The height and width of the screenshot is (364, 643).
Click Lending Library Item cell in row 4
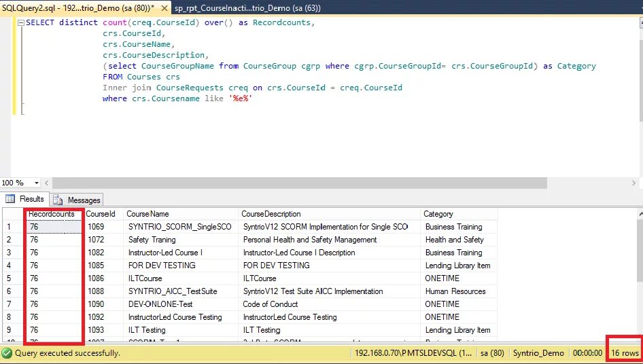pos(458,266)
